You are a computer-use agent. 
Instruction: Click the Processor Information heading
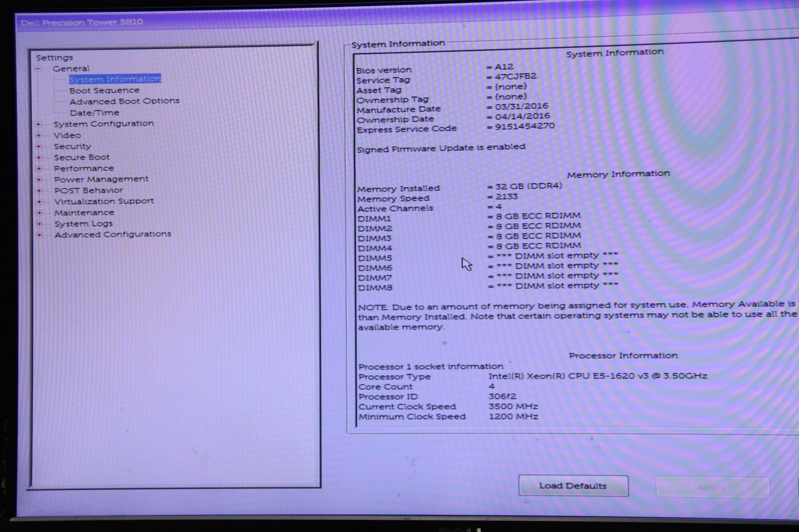pos(623,355)
